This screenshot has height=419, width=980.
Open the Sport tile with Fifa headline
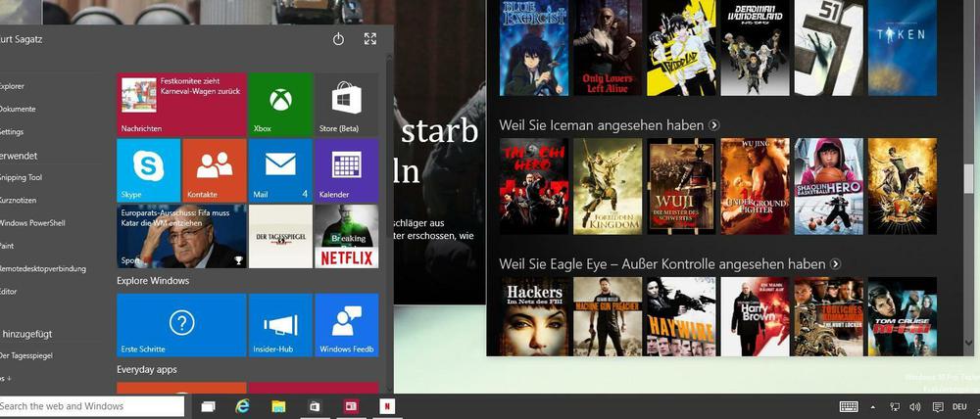pyautogui.click(x=181, y=236)
